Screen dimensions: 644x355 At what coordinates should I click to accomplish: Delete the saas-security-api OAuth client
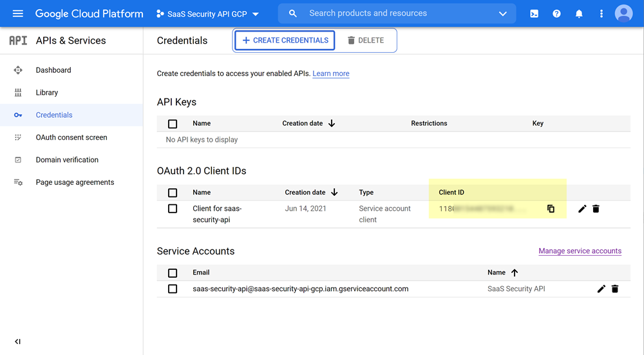coord(596,209)
